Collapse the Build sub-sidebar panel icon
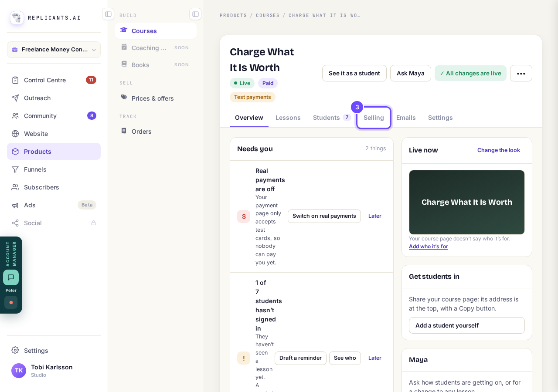Image resolution: width=558 pixels, height=392 pixels. point(195,14)
